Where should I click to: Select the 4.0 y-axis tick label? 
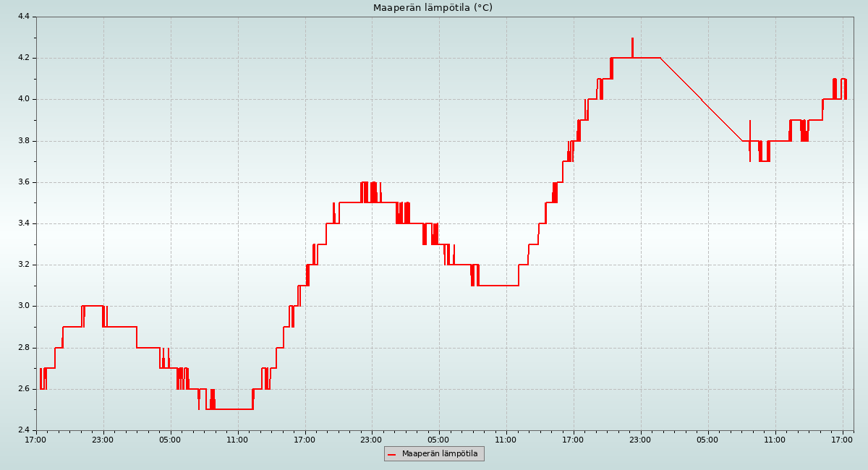22,99
